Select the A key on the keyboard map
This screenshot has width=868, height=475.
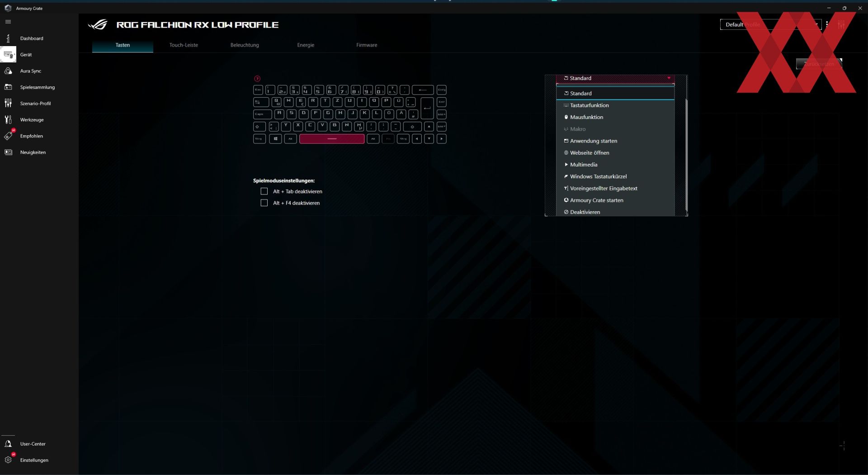pyautogui.click(x=279, y=114)
